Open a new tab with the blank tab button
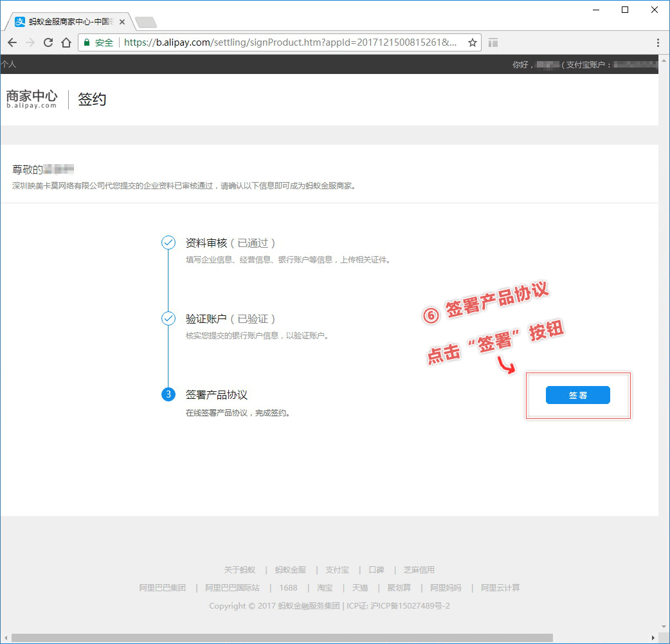This screenshot has width=670, height=644. coord(146,22)
